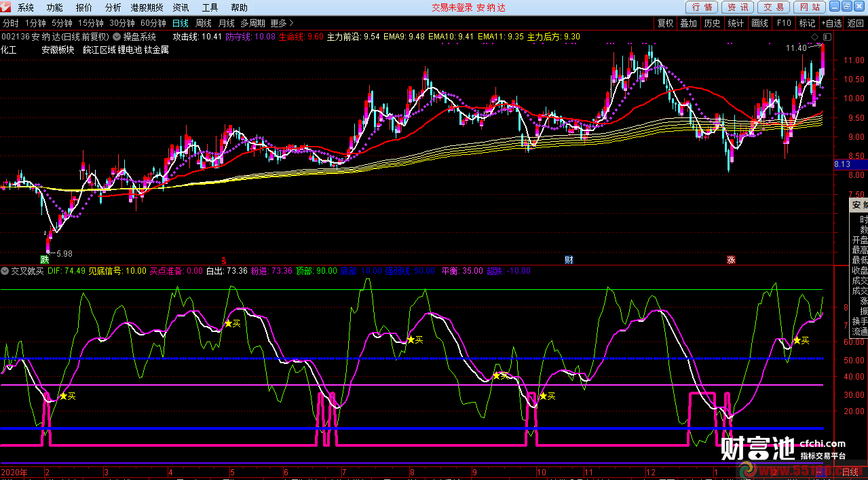Expand the 交叉就买 indicator dropdown arrow
Image resolution: width=868 pixels, height=480 pixels.
[x=5, y=270]
